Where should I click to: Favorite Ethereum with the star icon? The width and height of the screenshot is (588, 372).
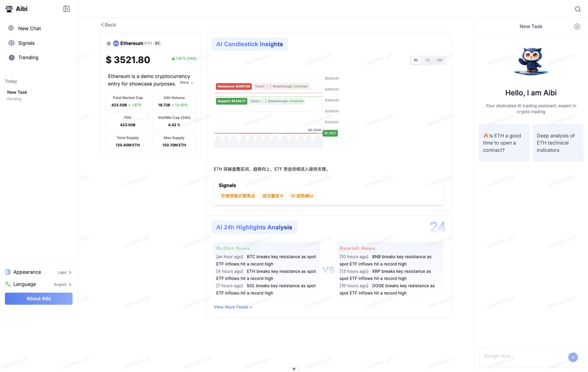[108, 43]
